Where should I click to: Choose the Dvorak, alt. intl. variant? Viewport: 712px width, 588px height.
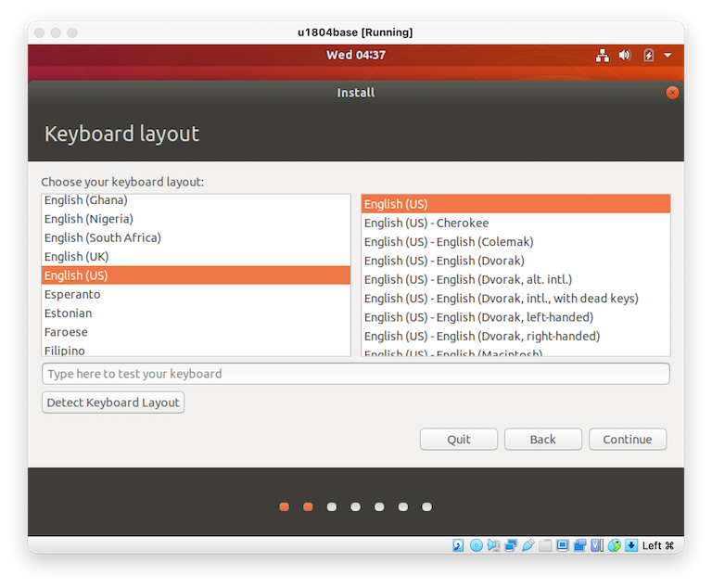515,279
